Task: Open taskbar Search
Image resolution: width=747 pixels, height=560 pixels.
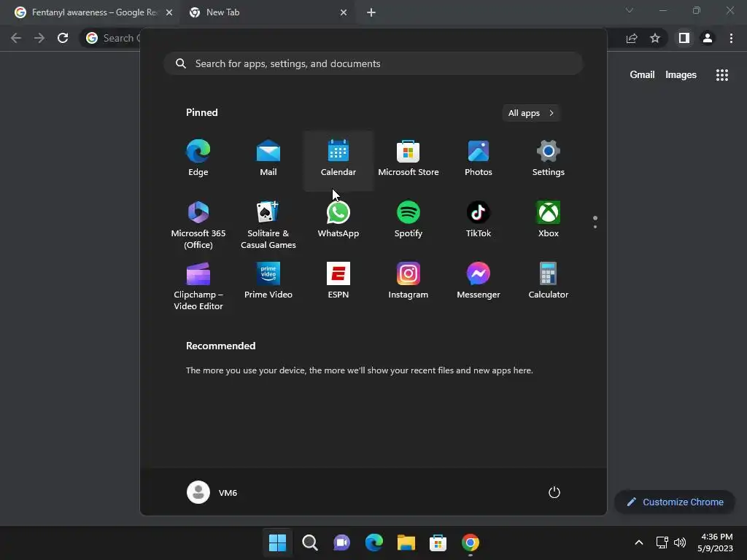Action: pyautogui.click(x=309, y=542)
